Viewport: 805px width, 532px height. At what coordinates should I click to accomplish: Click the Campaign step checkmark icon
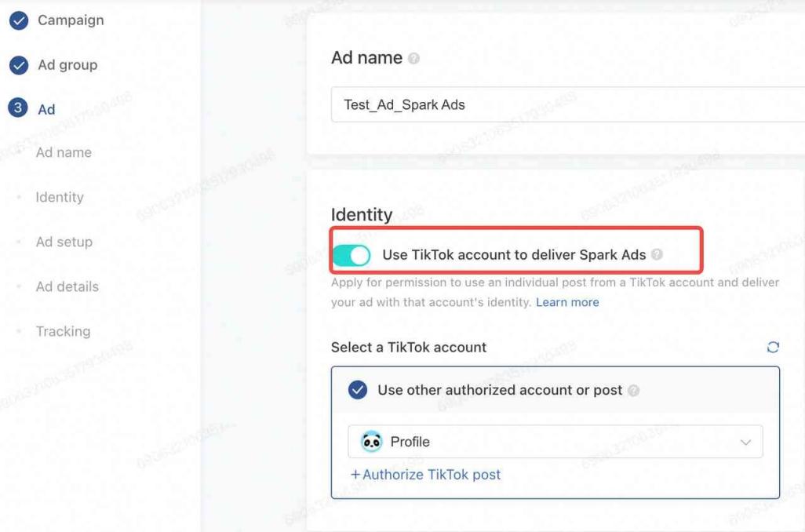tap(19, 20)
